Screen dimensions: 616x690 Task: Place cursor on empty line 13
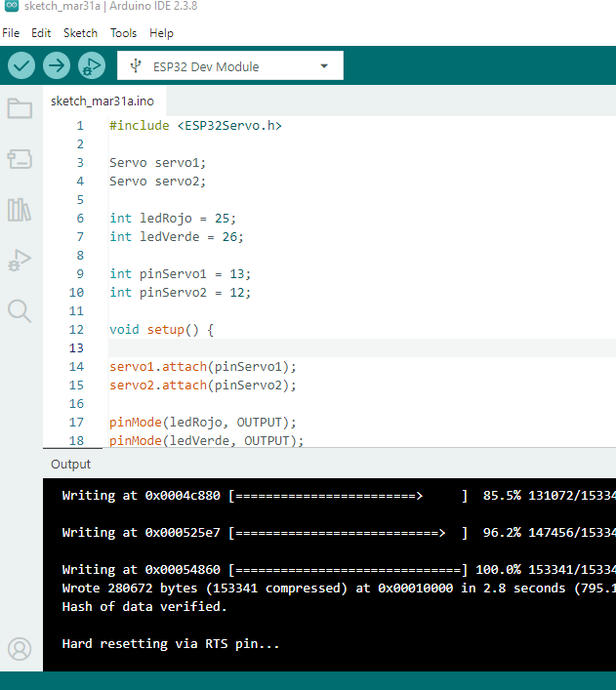(362, 348)
